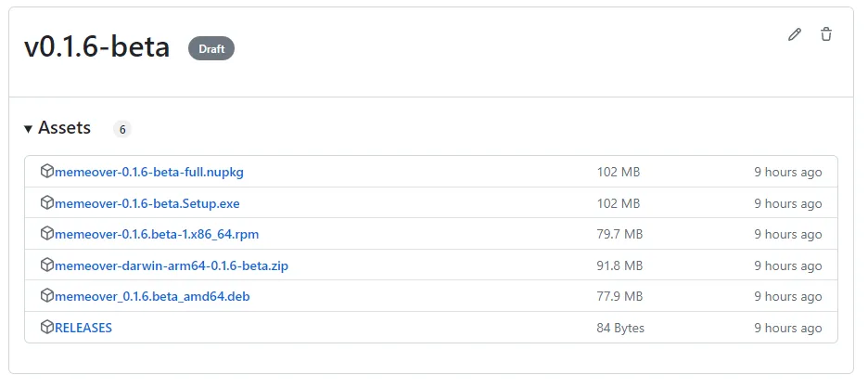
Task: Click the Assets count badge showing 6
Action: coord(122,129)
